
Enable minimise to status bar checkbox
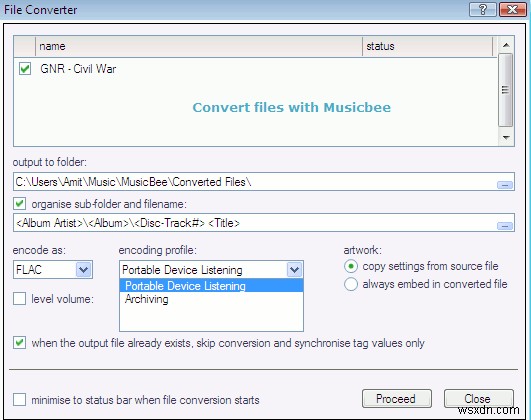[x=20, y=399]
